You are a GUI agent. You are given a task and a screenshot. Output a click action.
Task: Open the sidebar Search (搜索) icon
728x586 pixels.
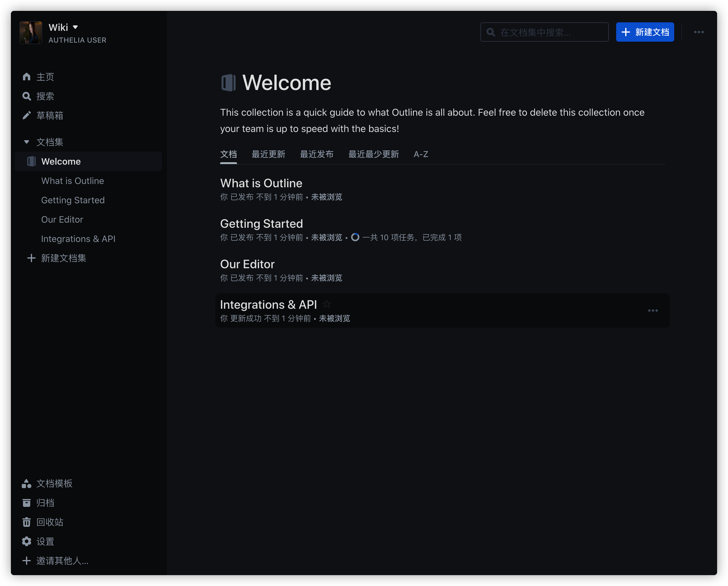tap(27, 96)
